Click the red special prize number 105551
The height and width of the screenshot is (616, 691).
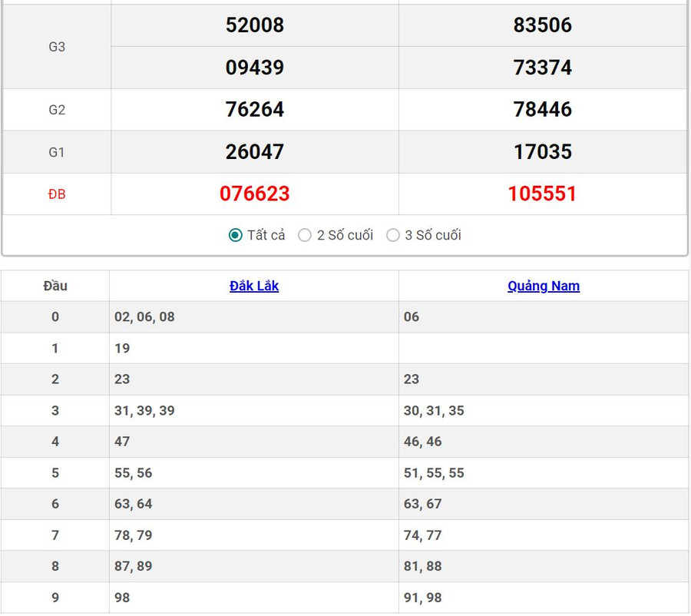tap(542, 194)
